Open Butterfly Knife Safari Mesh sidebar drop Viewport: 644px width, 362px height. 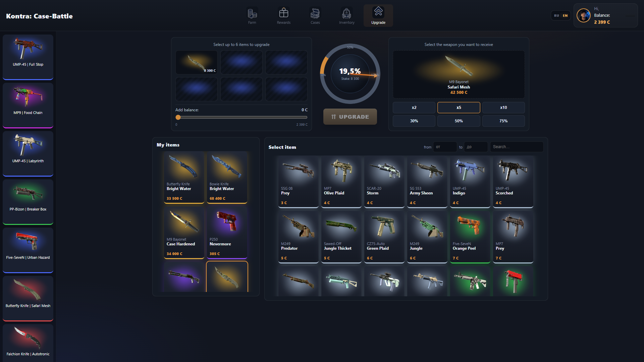[x=28, y=299]
